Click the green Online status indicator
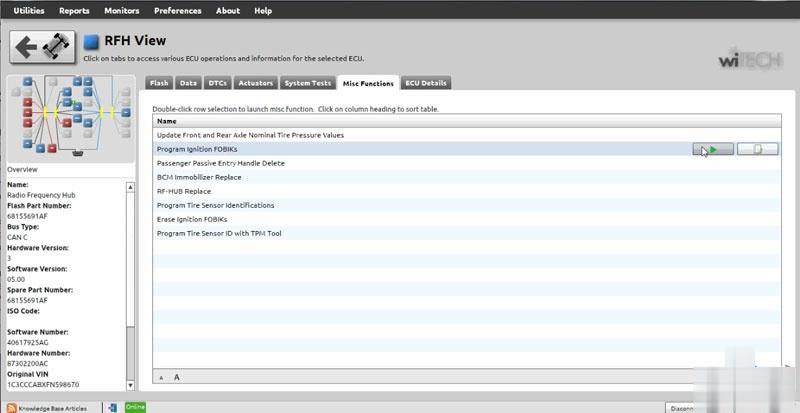 [135, 407]
